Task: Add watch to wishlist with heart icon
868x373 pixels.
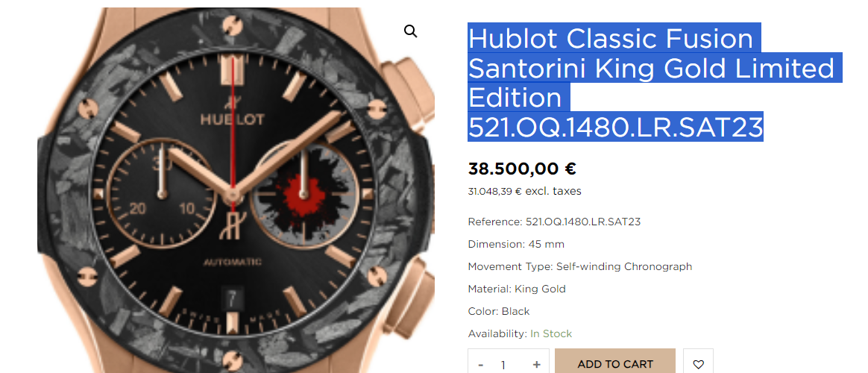Action: coord(698,363)
